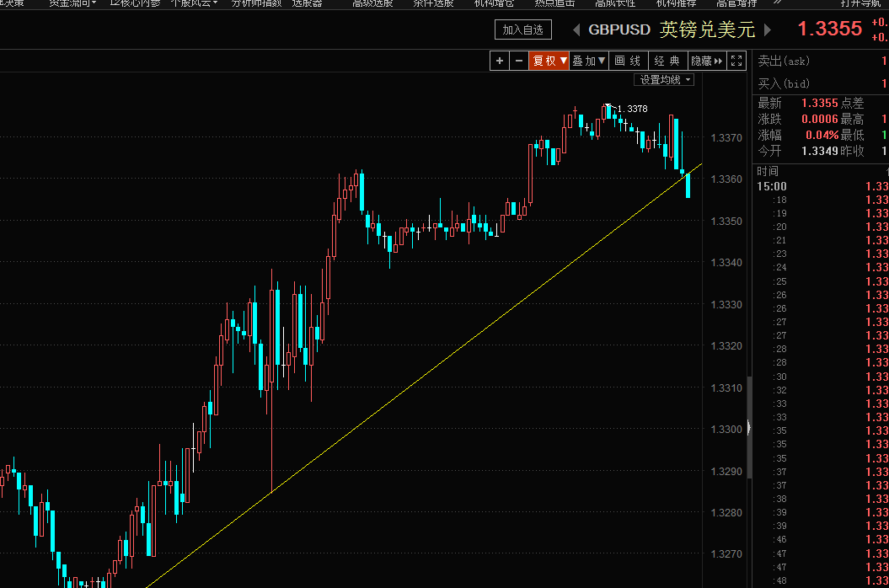Image resolution: width=889 pixels, height=588 pixels.
Task: Add GBPUSD to watchlist with 加入自选
Action: pyautogui.click(x=522, y=29)
